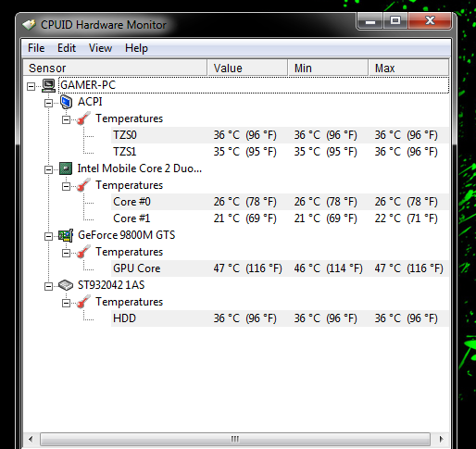Click the GAMER-PC computer icon

coord(48,85)
